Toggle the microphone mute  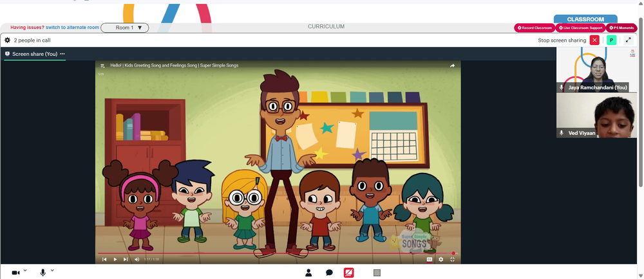[x=43, y=273]
